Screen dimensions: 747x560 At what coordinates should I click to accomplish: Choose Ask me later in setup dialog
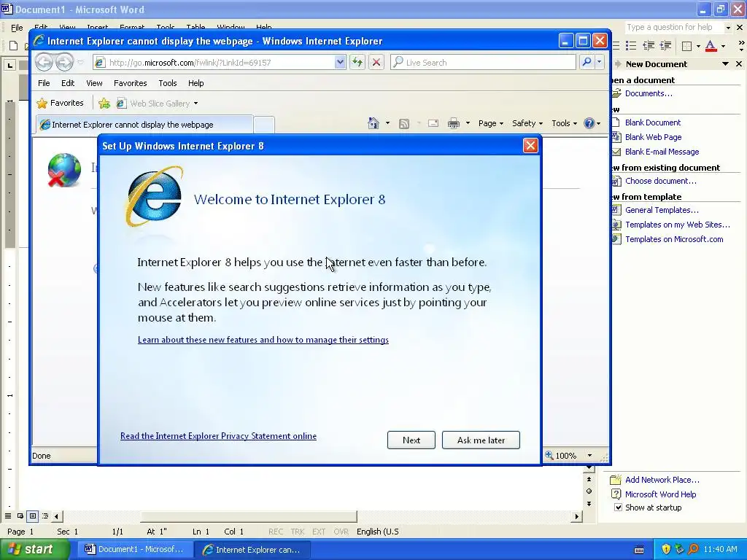[481, 440]
